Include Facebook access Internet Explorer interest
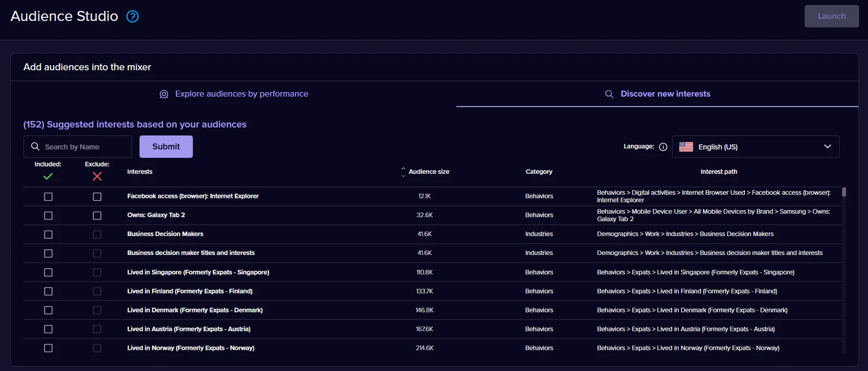Viewport: 868px width, 371px height. pyautogui.click(x=48, y=196)
